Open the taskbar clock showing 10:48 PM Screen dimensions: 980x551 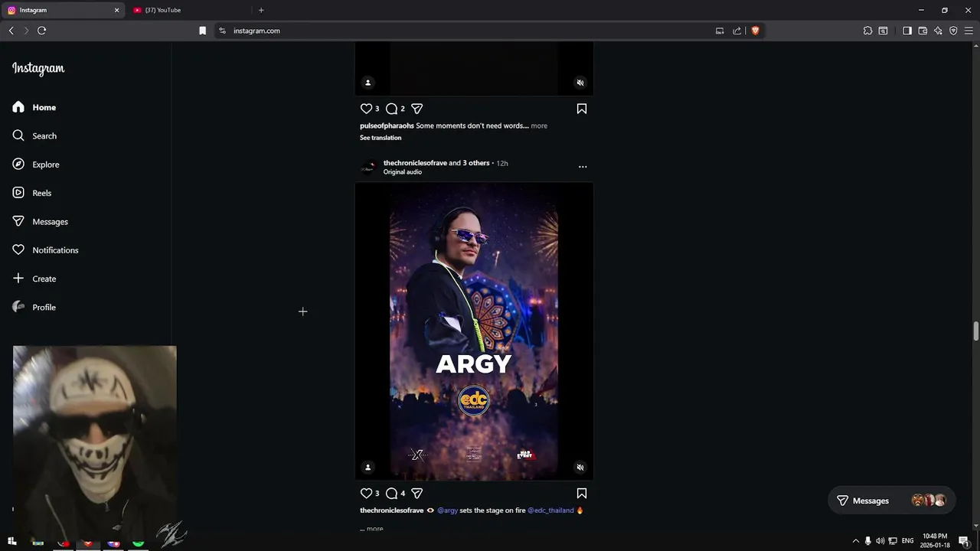[936, 540]
